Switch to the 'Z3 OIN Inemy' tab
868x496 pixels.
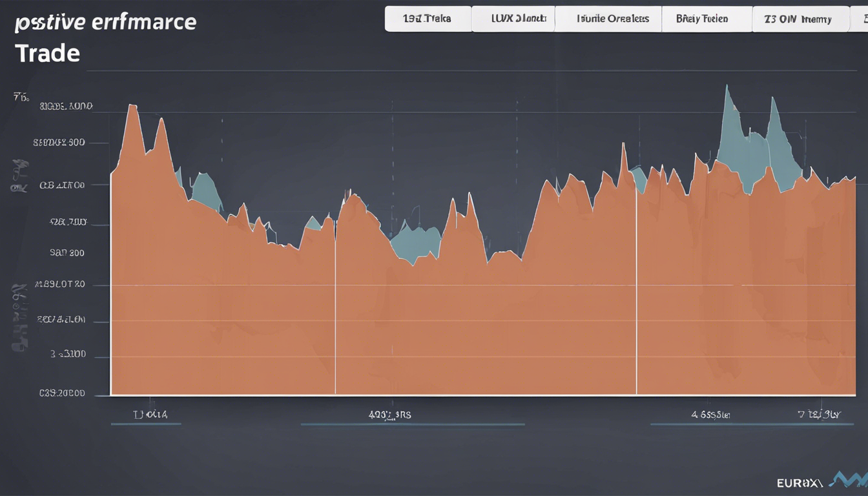coord(801,19)
